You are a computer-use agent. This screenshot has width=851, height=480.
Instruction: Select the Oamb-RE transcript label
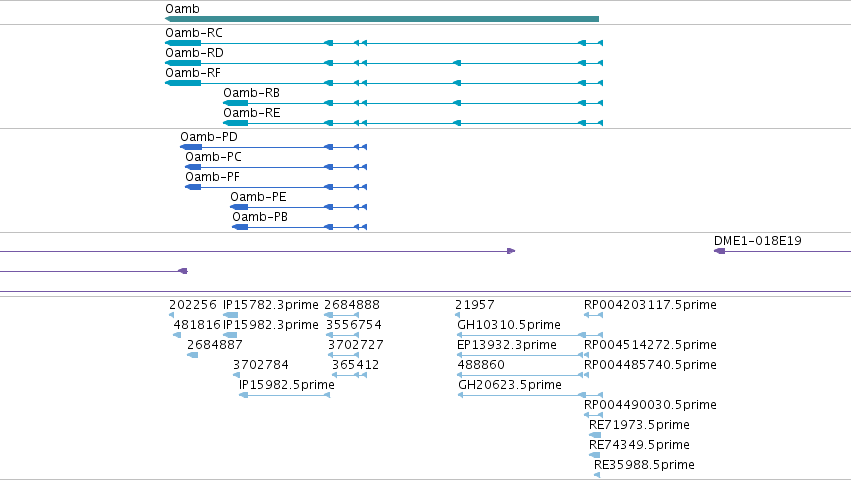point(252,113)
